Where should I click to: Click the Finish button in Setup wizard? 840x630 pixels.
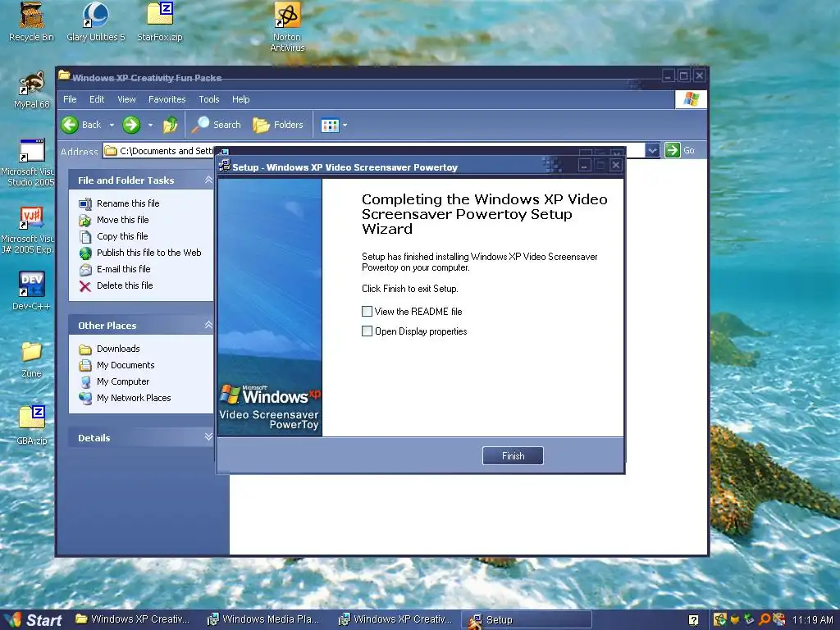pos(513,456)
